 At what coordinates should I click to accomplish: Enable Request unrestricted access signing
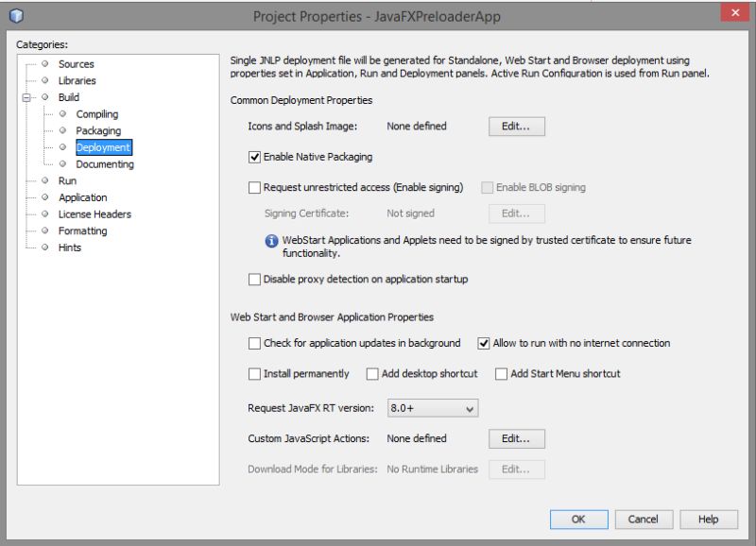tap(252, 188)
